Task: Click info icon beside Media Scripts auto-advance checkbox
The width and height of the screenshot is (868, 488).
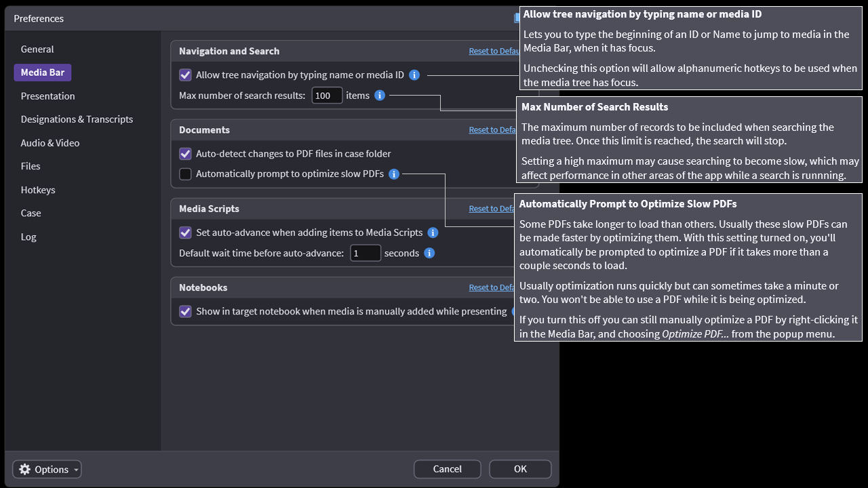Action: 433,232
